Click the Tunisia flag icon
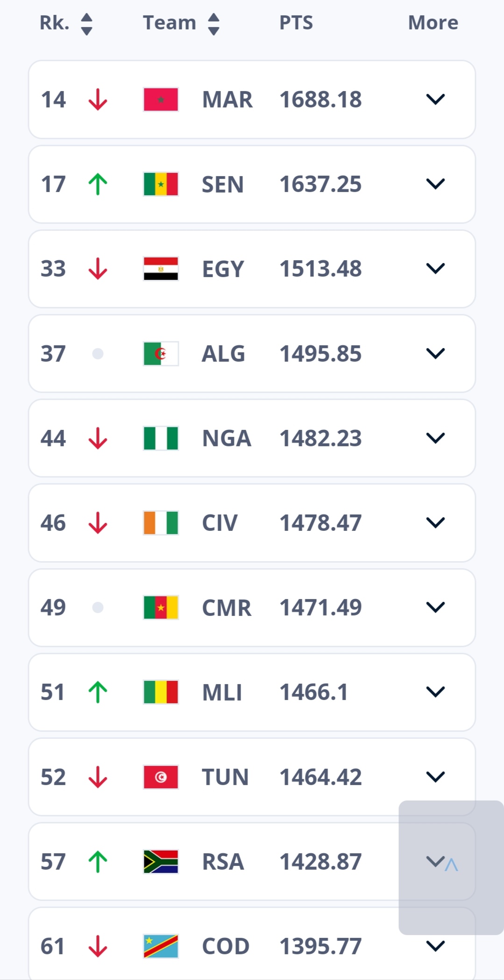The width and height of the screenshot is (504, 980). pyautogui.click(x=161, y=777)
